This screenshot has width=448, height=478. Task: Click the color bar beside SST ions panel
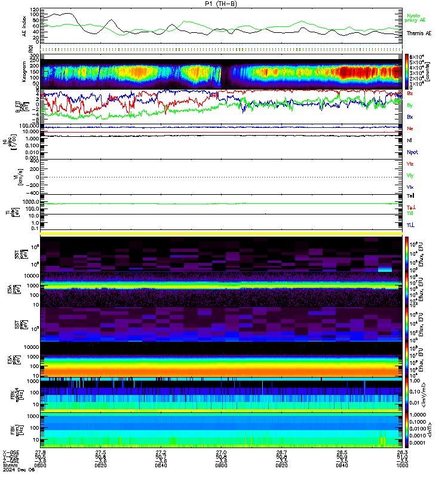tap(407, 254)
